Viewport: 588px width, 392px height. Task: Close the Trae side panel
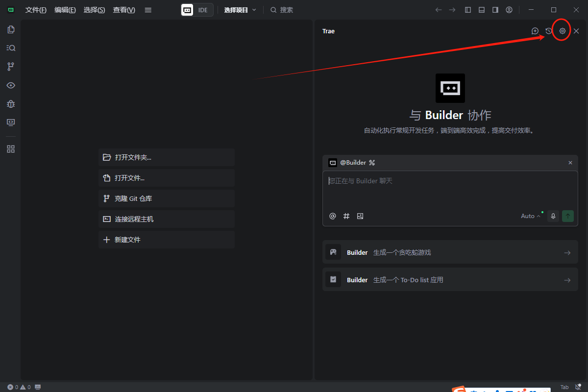[x=576, y=31]
